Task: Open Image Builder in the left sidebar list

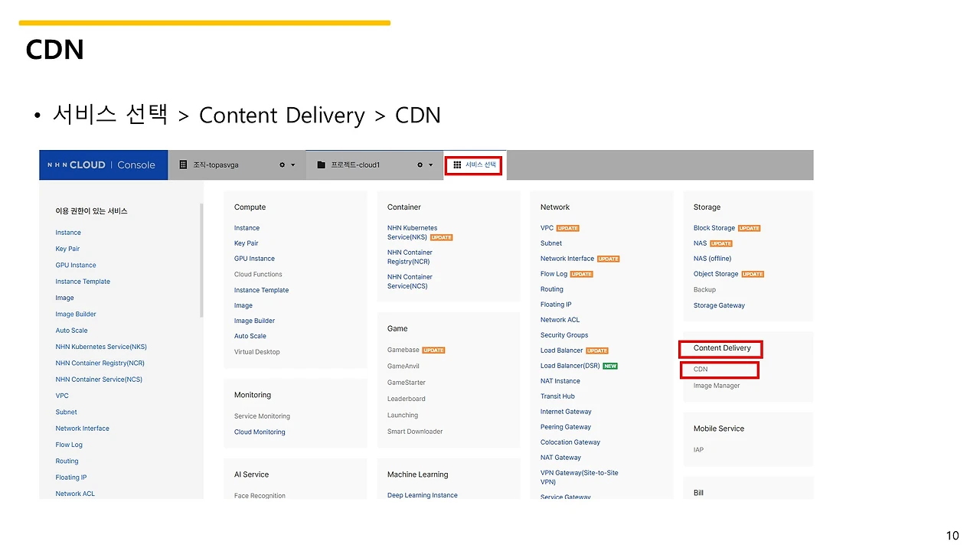Action: pyautogui.click(x=76, y=315)
